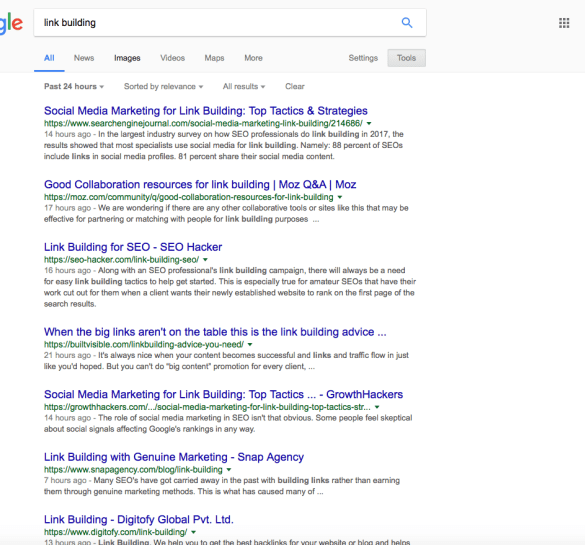Open Link Building with Genuine Marketing - Snap Agency
The image size is (585, 545).
click(x=174, y=457)
